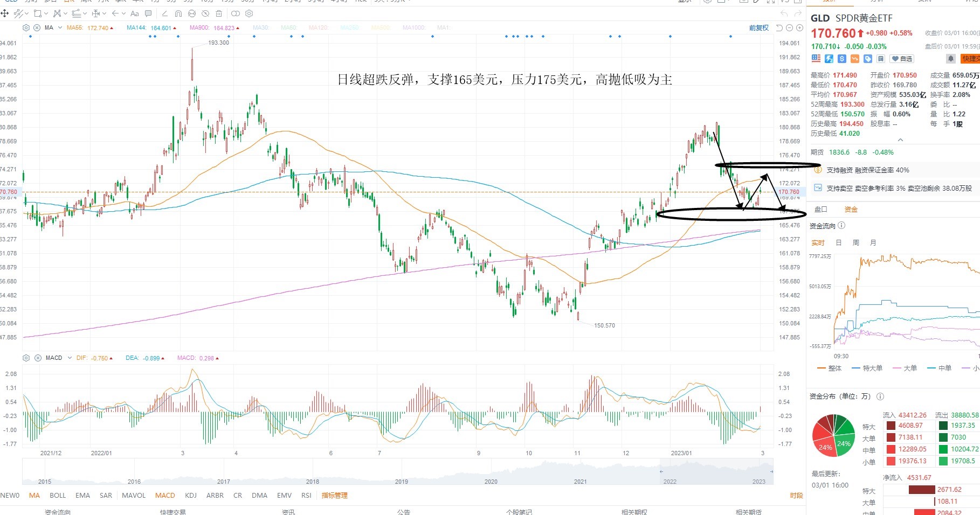
Task: Switch to EMA indicator tab
Action: (x=82, y=495)
